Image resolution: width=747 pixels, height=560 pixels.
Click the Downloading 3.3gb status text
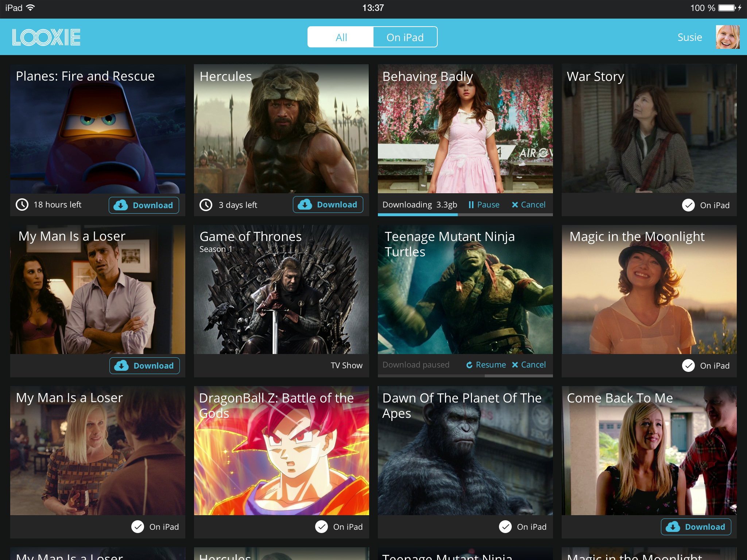click(x=419, y=205)
